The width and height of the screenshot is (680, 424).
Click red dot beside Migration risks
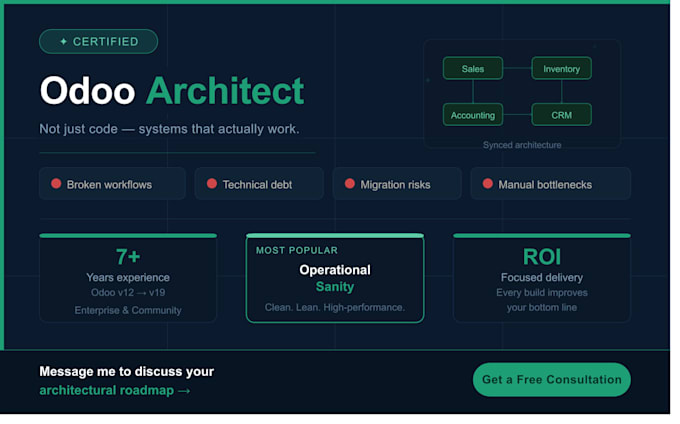pos(350,183)
